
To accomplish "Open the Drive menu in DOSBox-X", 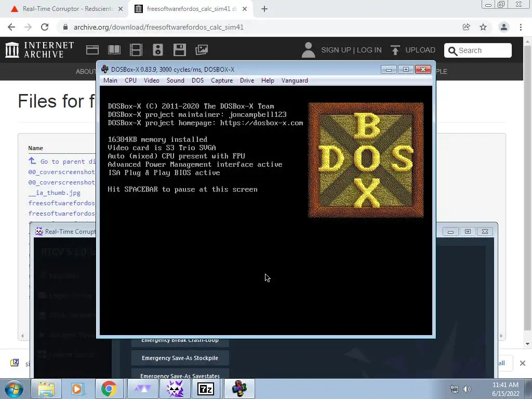I will pyautogui.click(x=247, y=81).
